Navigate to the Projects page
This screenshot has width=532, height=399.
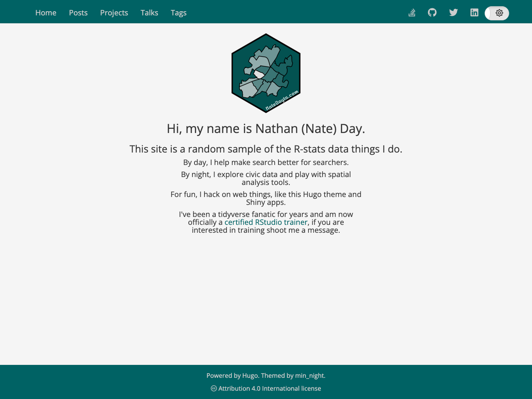[114, 12]
